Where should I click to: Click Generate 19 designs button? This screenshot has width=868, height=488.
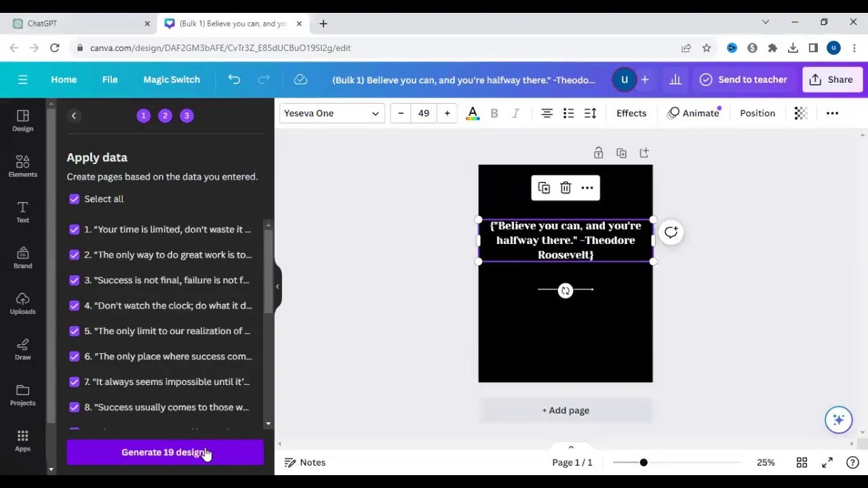point(165,452)
